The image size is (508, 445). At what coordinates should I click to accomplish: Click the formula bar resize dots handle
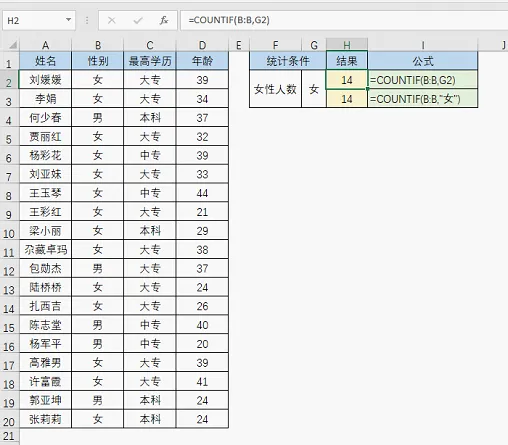pos(87,21)
